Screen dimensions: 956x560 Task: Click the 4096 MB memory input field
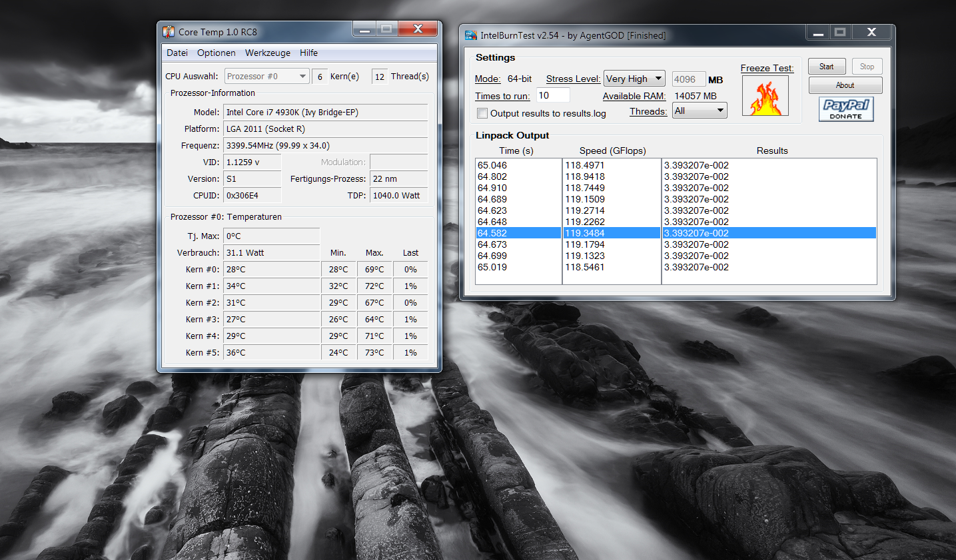pyautogui.click(x=688, y=79)
